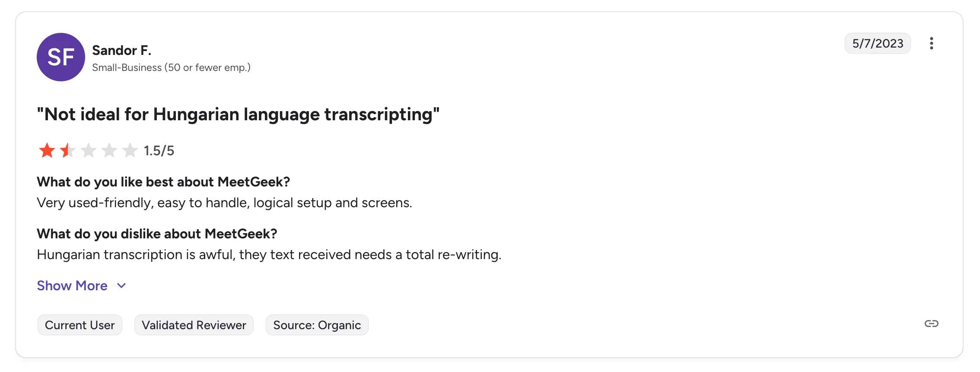980x372 pixels.
Task: Click the fifth gray star
Action: (x=130, y=151)
